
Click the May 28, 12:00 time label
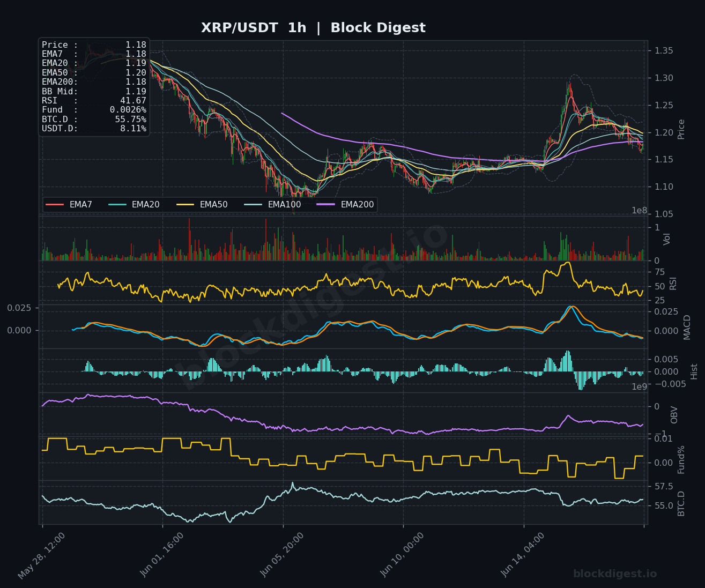(42, 556)
